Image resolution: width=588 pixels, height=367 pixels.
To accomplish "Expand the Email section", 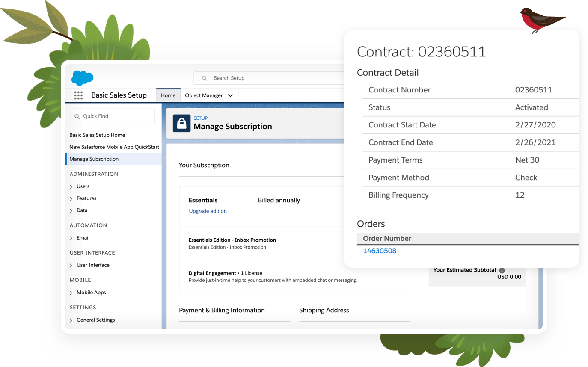I will pyautogui.click(x=71, y=238).
